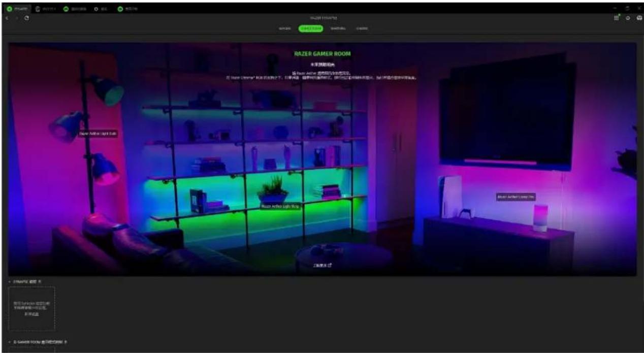
Task: Select the last subtab on the right
Action: tap(362, 28)
